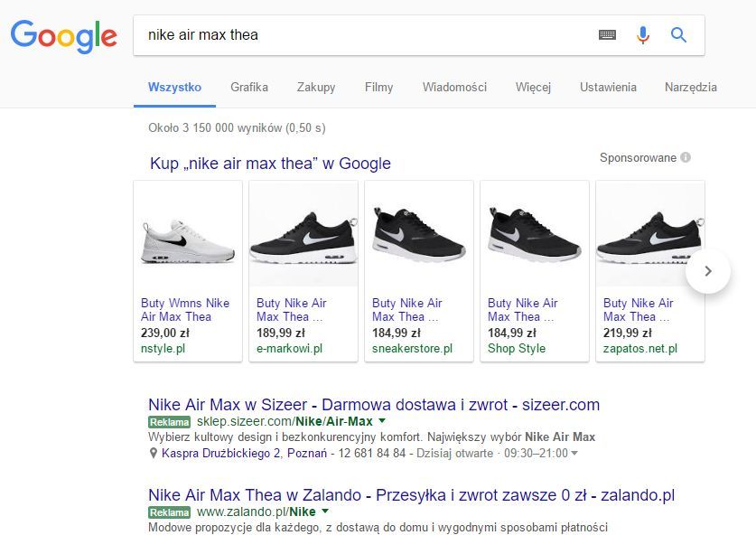Image resolution: width=756 pixels, height=554 pixels.
Task: Open Buty Nike Air Max Thea link at sneakerstore.pl
Action: (407, 310)
